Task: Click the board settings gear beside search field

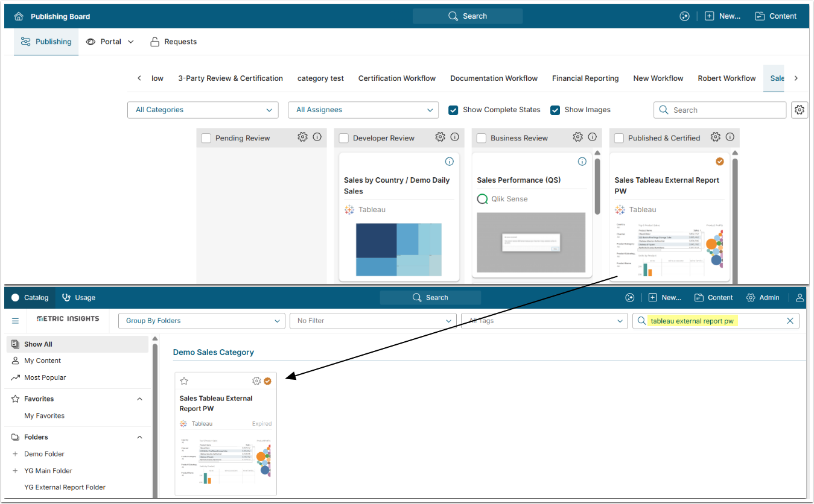Action: (800, 110)
